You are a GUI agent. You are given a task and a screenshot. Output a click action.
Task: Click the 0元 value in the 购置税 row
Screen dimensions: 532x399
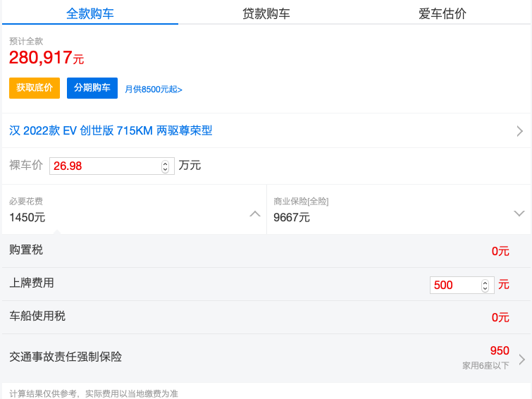tap(500, 251)
